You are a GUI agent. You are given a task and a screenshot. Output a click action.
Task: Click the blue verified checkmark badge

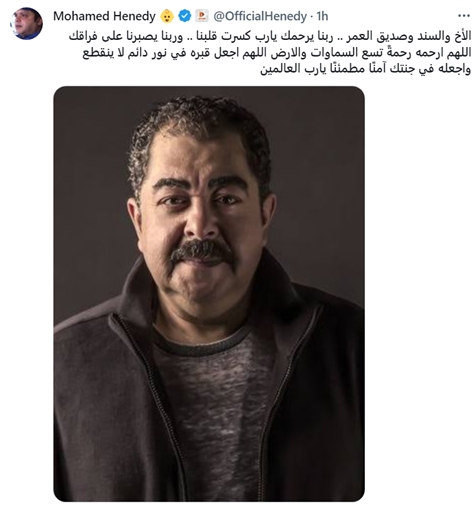[x=184, y=16]
